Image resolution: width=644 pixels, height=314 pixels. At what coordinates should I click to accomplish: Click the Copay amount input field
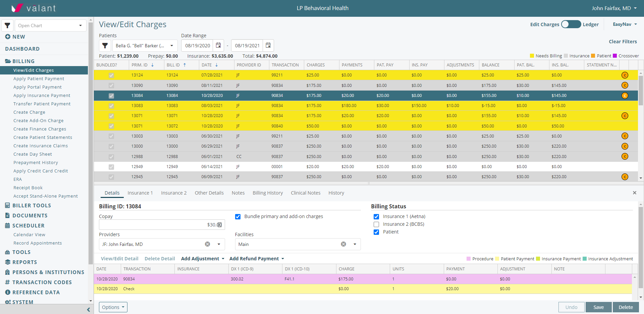(x=158, y=225)
